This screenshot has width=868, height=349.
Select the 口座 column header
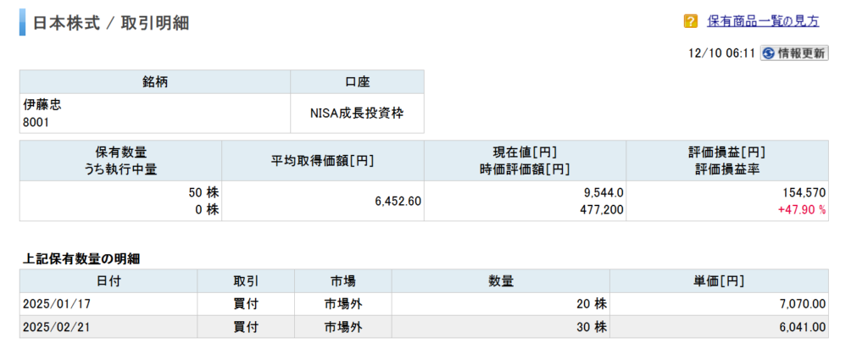(357, 82)
